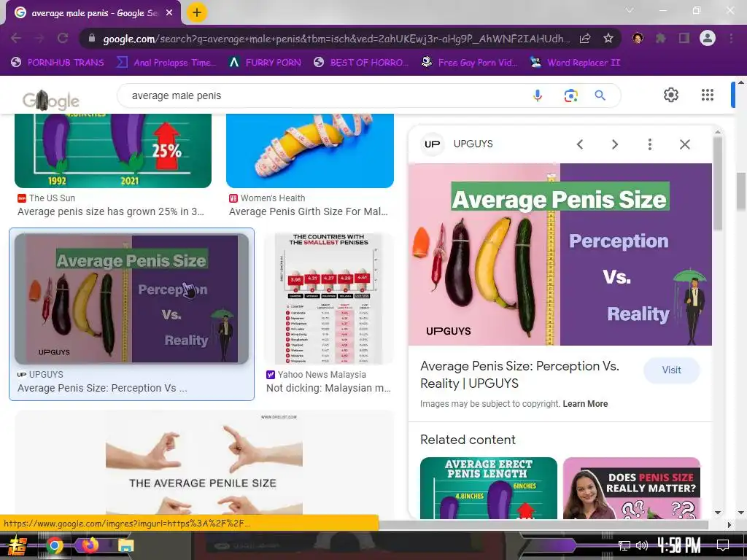The height and width of the screenshot is (560, 747).
Task: Show previous image in preview panel
Action: 580,144
